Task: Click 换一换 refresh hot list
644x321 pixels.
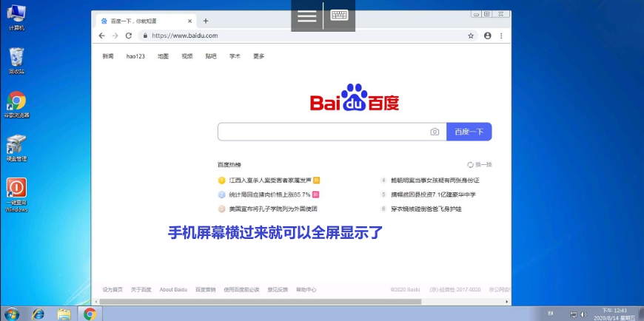Action: (x=480, y=165)
